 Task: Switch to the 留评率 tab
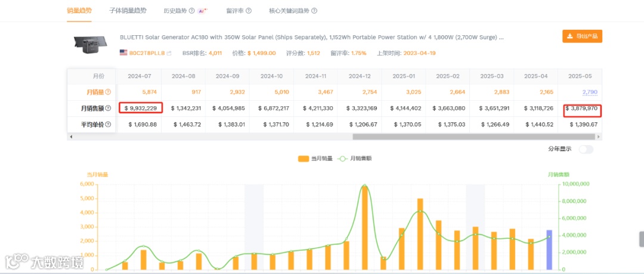[x=235, y=11]
